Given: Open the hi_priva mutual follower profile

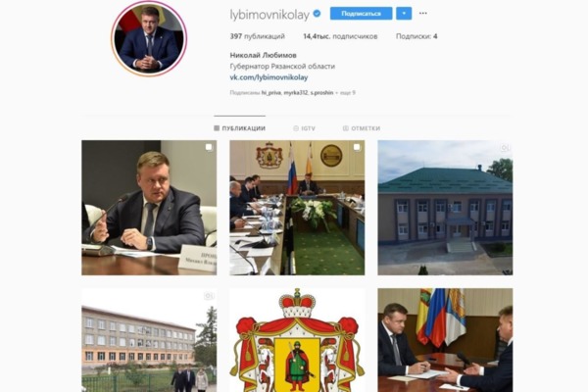Looking at the screenshot, I should click(x=271, y=93).
